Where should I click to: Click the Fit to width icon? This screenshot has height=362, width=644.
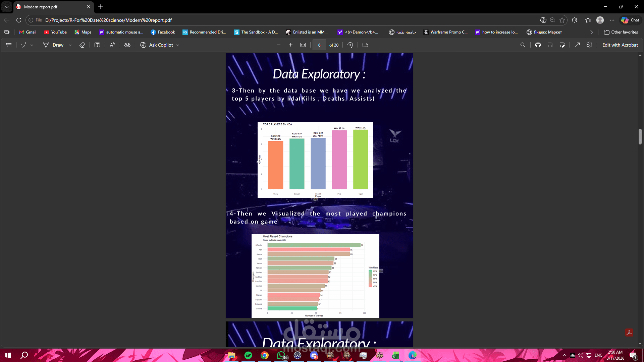pos(303,45)
